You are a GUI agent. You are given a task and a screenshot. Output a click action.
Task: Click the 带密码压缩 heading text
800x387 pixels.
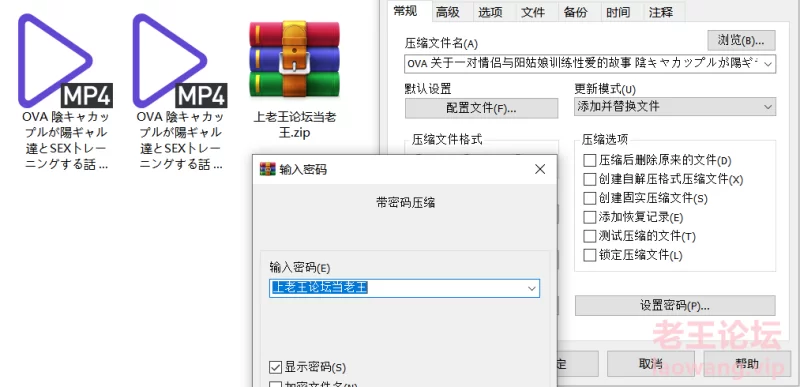406,202
